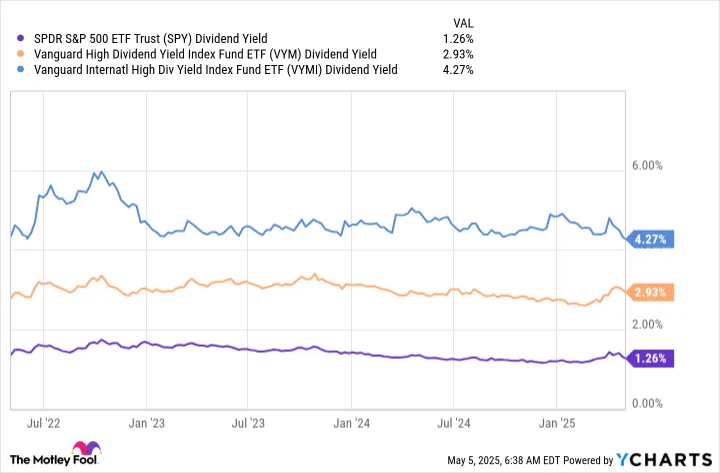The width and height of the screenshot is (720, 473).
Task: Click the 4.27% blue value flag
Action: [650, 239]
